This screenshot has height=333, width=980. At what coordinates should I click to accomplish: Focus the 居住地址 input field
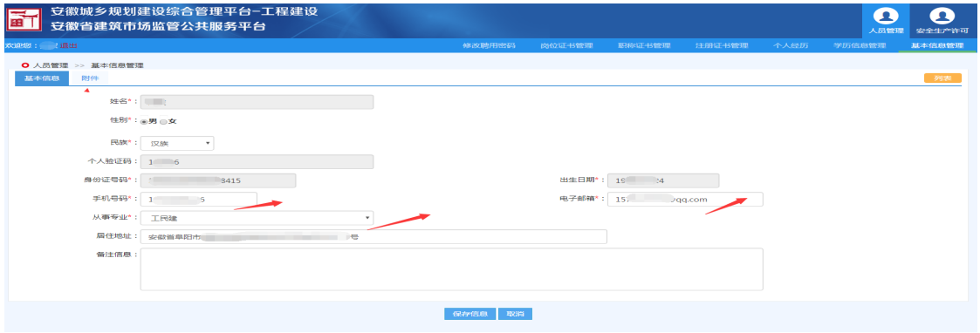[373, 237]
